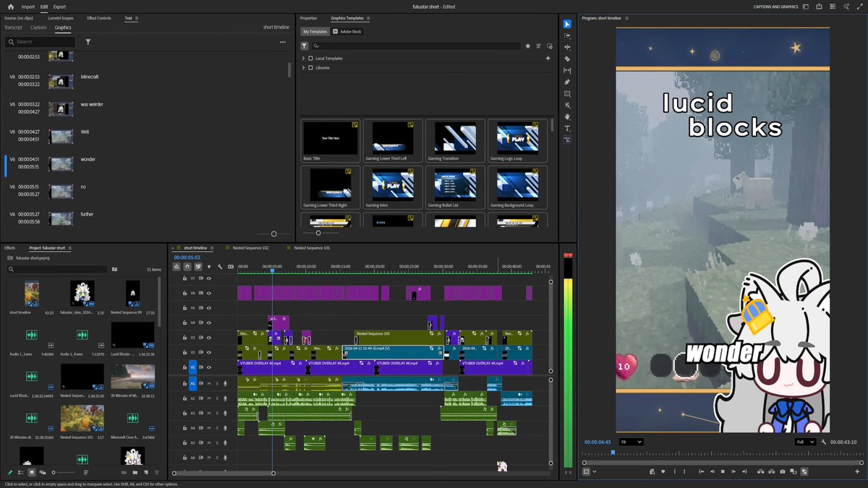This screenshot has width=868, height=488.
Task: Select the Gaming Lower Third Left template
Action: click(x=393, y=141)
